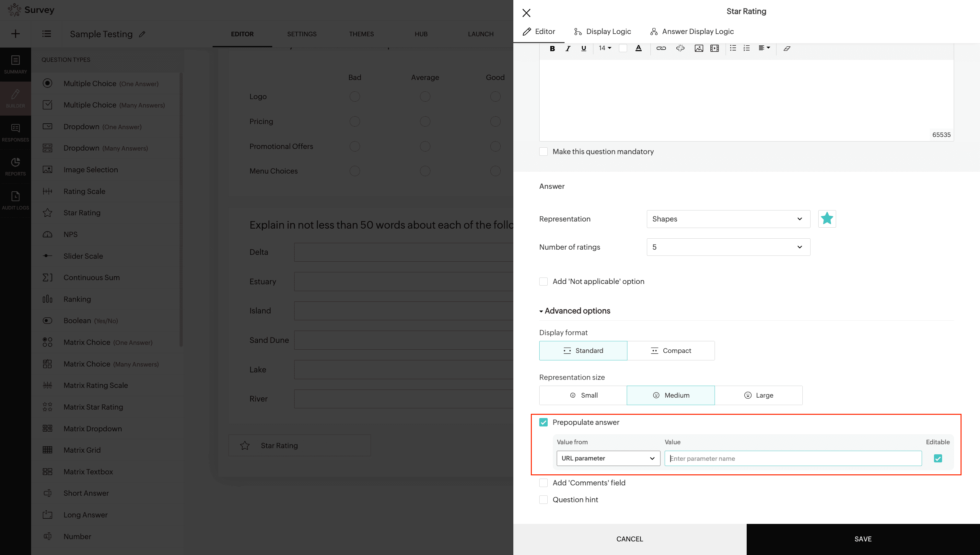Open the Answer Display Logic tab
980x555 pixels.
point(692,32)
